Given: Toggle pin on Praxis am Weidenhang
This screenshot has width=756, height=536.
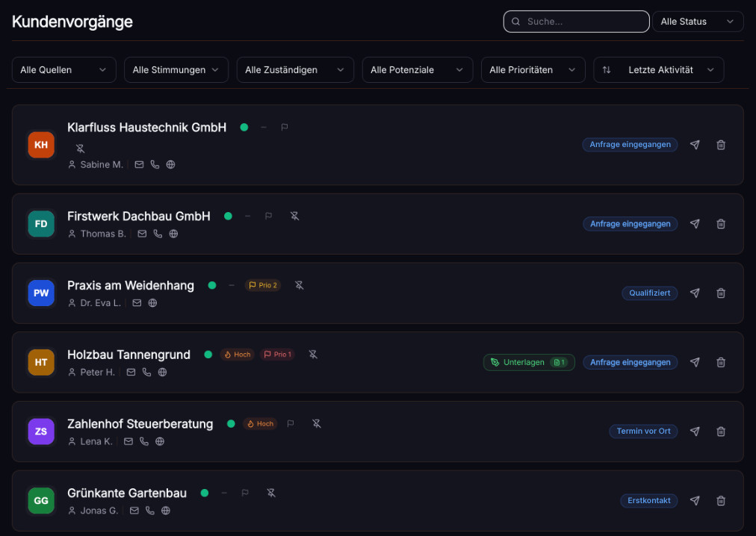Looking at the screenshot, I should pos(299,285).
